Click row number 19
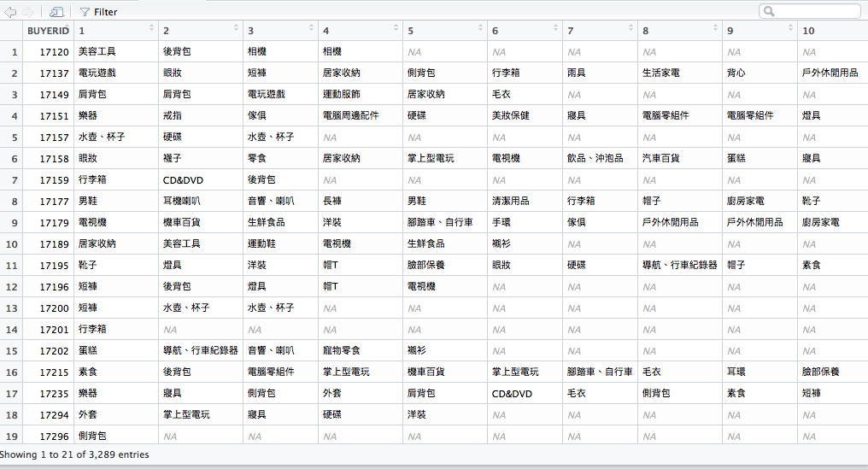 click(12, 437)
